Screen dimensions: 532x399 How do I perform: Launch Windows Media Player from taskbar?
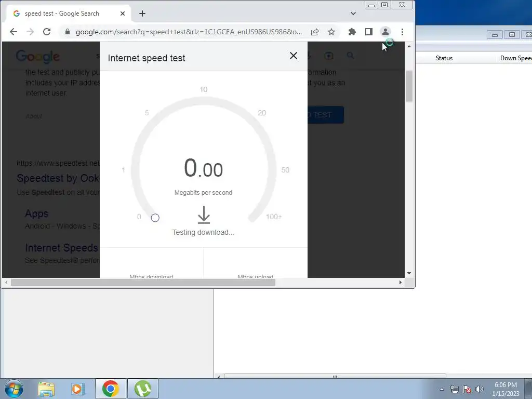(x=78, y=389)
